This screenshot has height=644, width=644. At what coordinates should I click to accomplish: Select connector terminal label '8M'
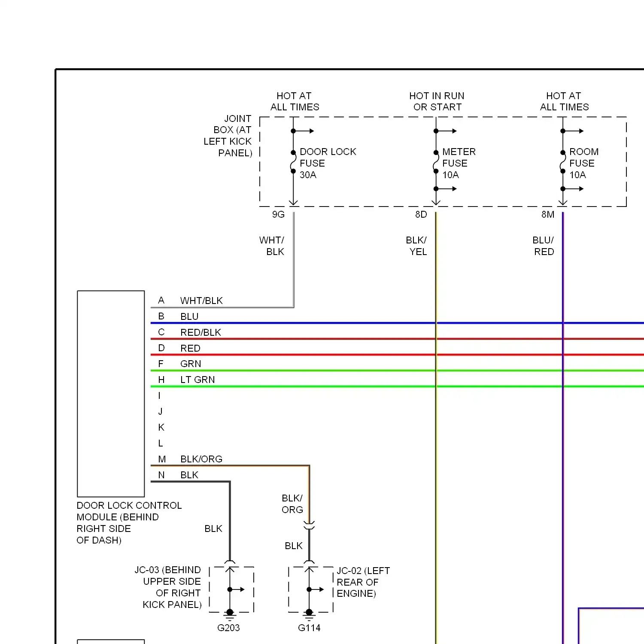tap(547, 214)
